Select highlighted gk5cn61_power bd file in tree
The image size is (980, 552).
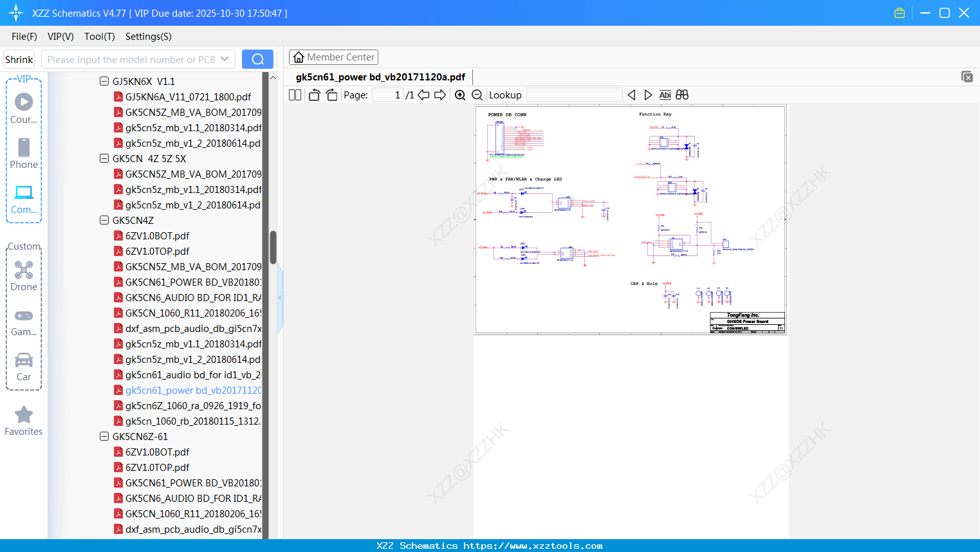(x=193, y=391)
